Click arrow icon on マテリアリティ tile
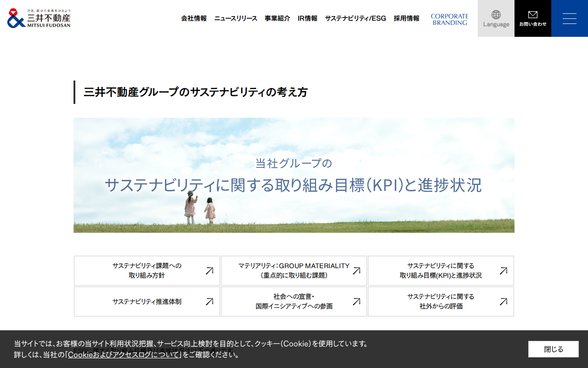588x368 pixels. pyautogui.click(x=356, y=271)
